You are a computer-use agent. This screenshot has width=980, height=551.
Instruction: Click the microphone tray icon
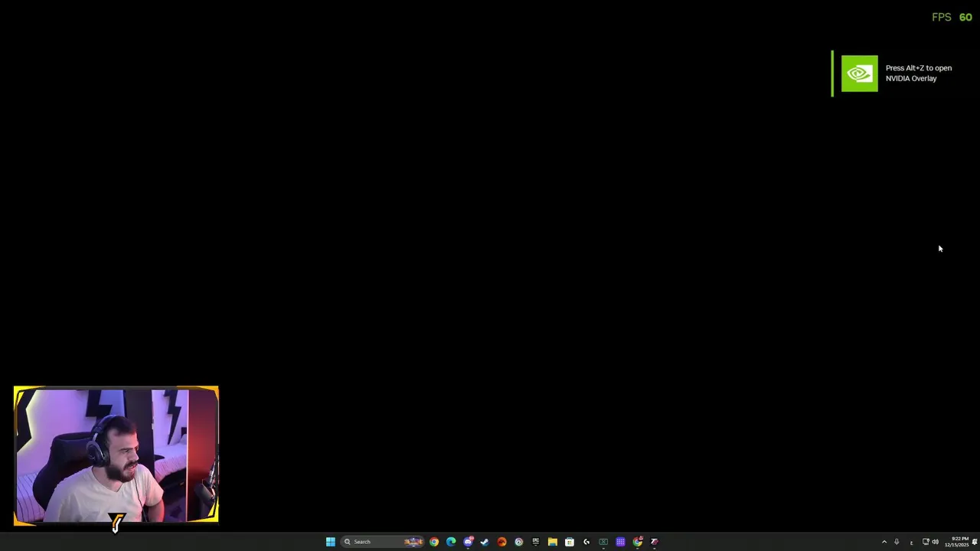pyautogui.click(x=897, y=542)
